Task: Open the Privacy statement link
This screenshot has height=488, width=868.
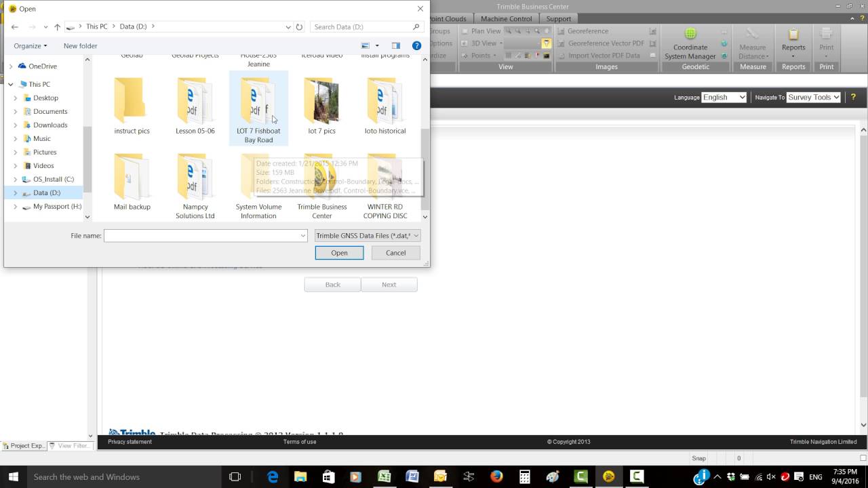Action: [130, 442]
